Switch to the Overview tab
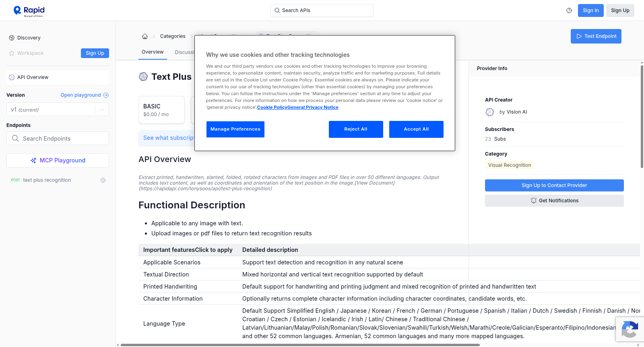Image resolution: width=644 pixels, height=347 pixels. coord(153,52)
